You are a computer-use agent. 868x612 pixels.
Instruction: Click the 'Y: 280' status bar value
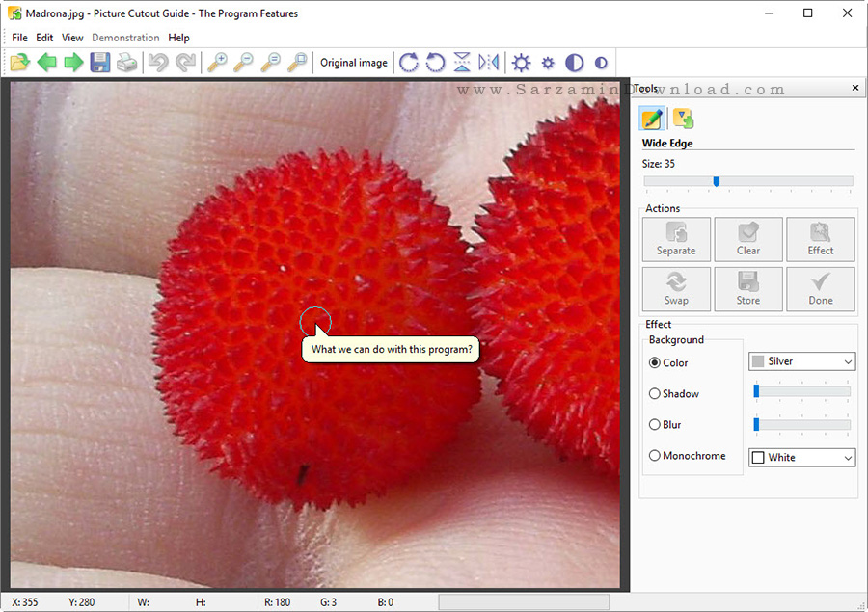coord(81,602)
